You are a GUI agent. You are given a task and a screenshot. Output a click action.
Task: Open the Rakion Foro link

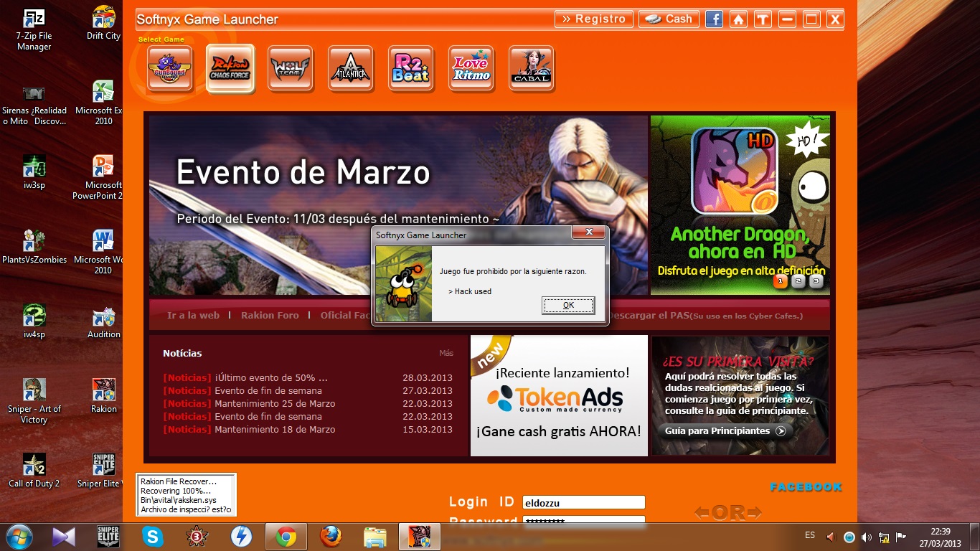pos(270,315)
